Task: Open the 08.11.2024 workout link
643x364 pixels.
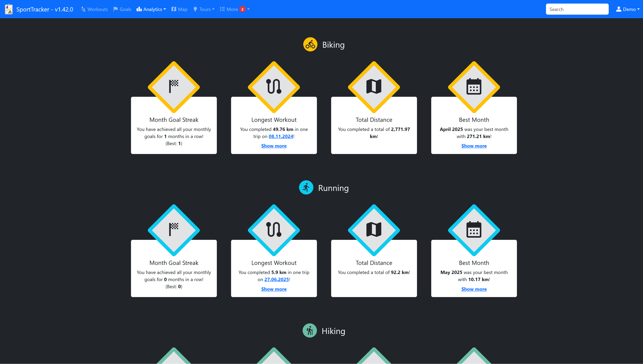Action: (x=281, y=136)
